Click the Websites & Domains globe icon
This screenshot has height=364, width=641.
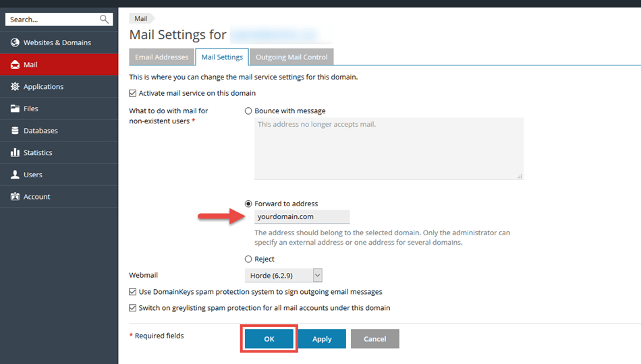15,42
